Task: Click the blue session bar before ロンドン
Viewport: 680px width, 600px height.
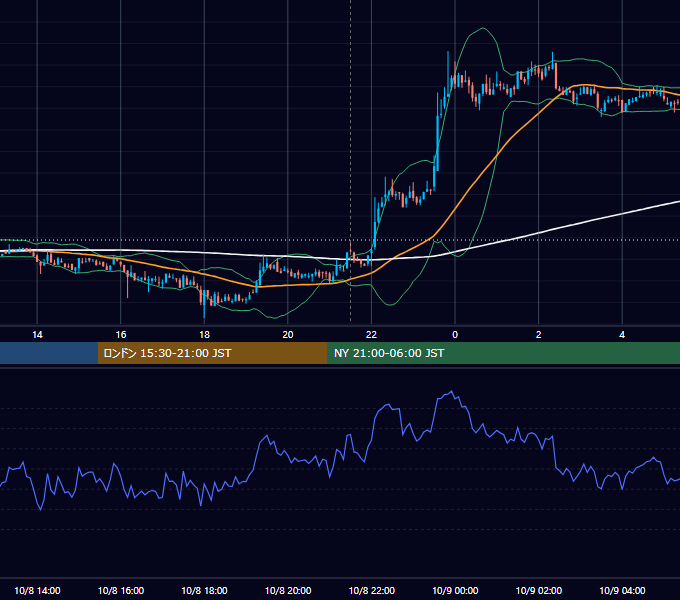Action: 49,353
